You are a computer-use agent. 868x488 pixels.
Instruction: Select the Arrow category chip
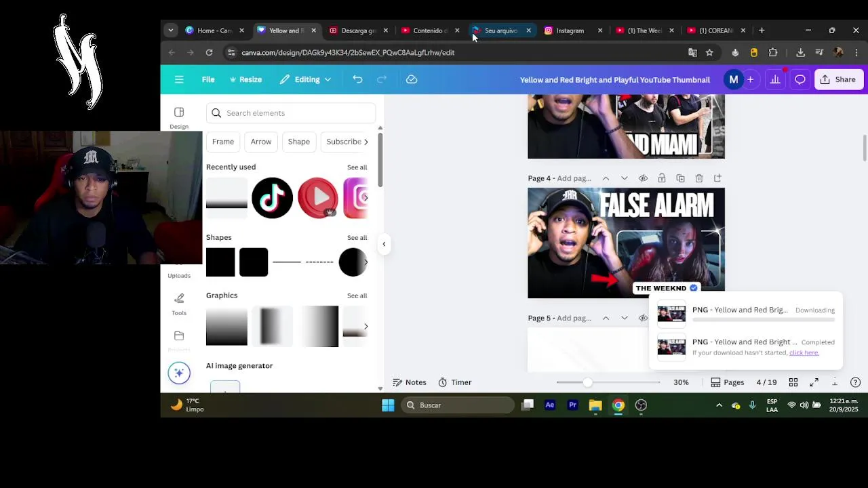(261, 142)
